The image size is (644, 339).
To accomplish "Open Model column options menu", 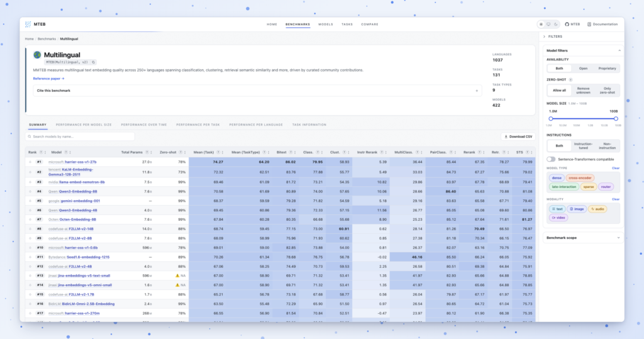I will coord(70,152).
